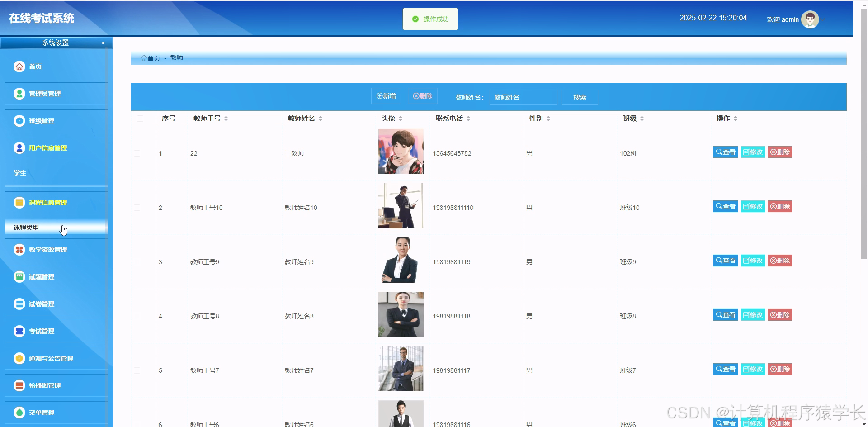Focus the 教师姓名 search input
868x427 pixels.
523,97
